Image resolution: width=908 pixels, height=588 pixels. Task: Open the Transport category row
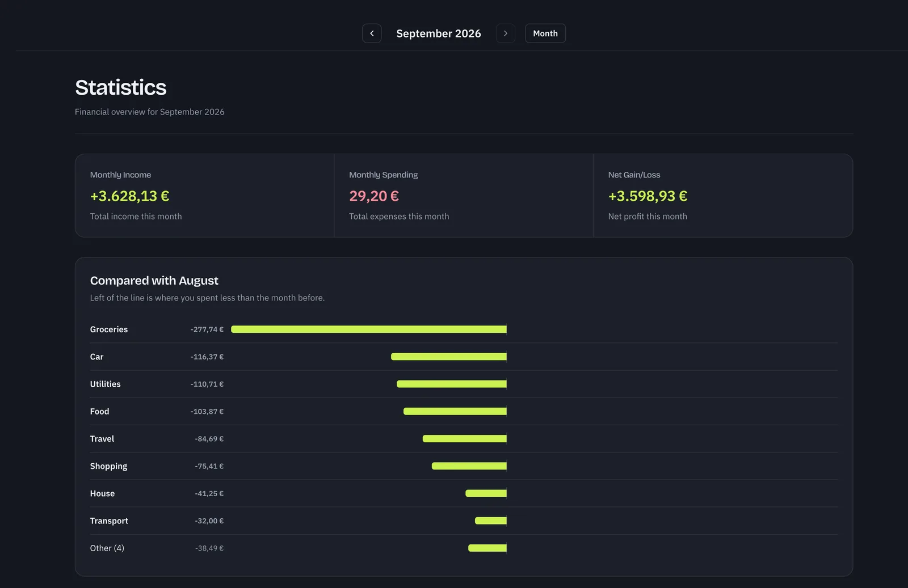coord(464,521)
